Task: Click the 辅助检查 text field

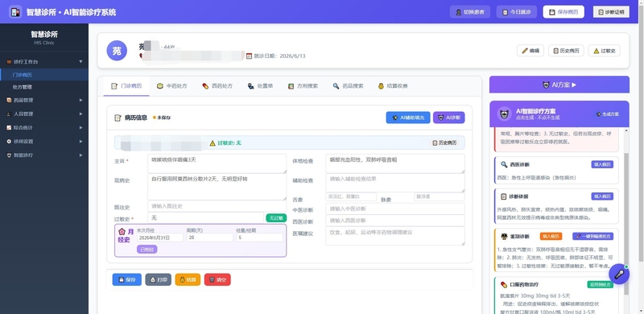Action: tap(395, 183)
